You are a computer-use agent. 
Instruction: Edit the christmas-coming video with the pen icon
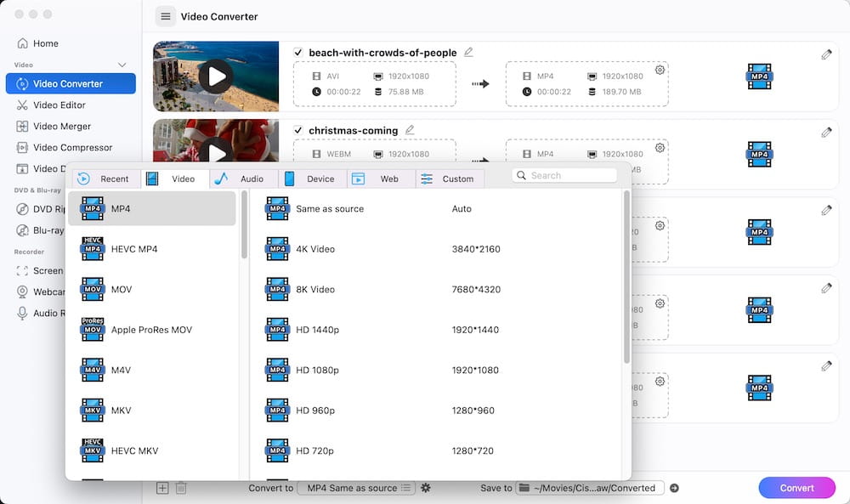pyautogui.click(x=826, y=133)
